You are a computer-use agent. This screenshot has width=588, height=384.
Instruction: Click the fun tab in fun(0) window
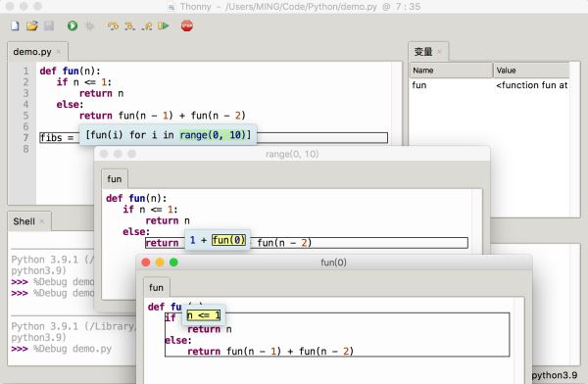click(x=156, y=288)
